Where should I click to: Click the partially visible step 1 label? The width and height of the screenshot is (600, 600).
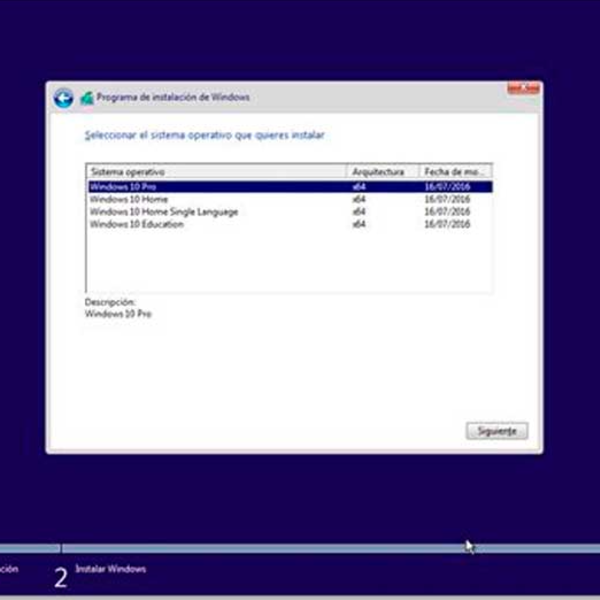(9, 569)
